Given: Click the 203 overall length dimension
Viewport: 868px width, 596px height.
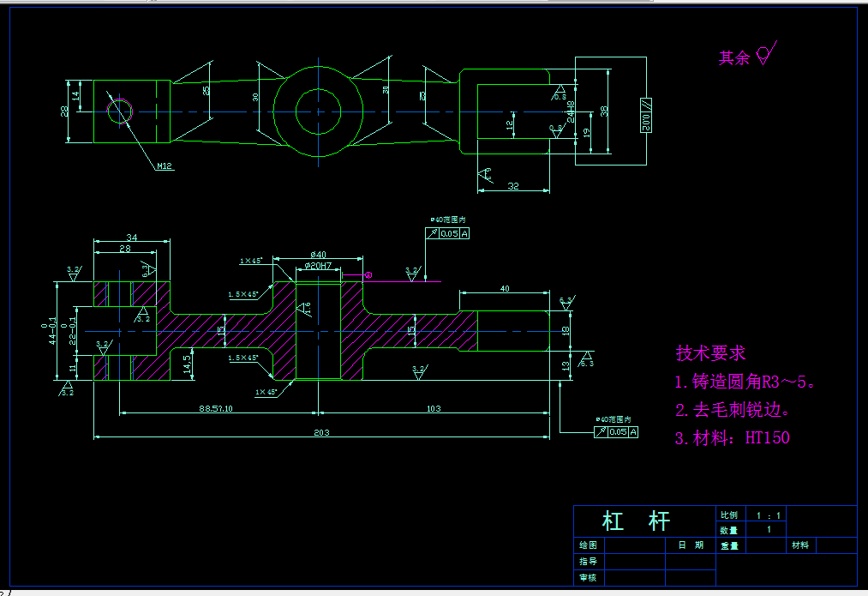Looking at the screenshot, I should [322, 432].
